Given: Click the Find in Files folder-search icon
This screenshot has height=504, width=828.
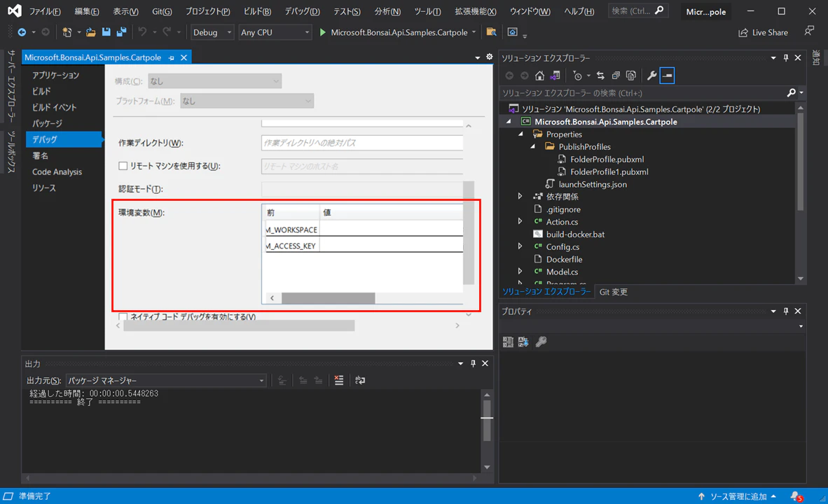Looking at the screenshot, I should pyautogui.click(x=491, y=32).
